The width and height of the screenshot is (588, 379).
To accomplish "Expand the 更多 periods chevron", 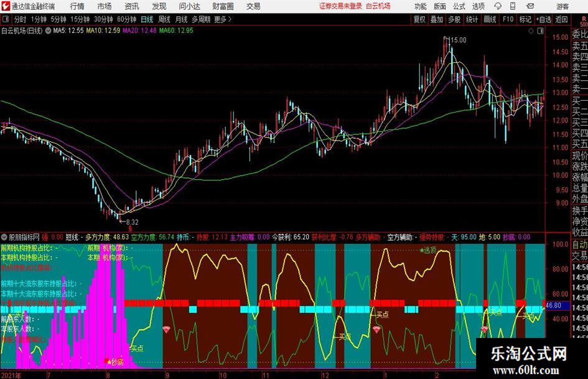I will [x=230, y=19].
